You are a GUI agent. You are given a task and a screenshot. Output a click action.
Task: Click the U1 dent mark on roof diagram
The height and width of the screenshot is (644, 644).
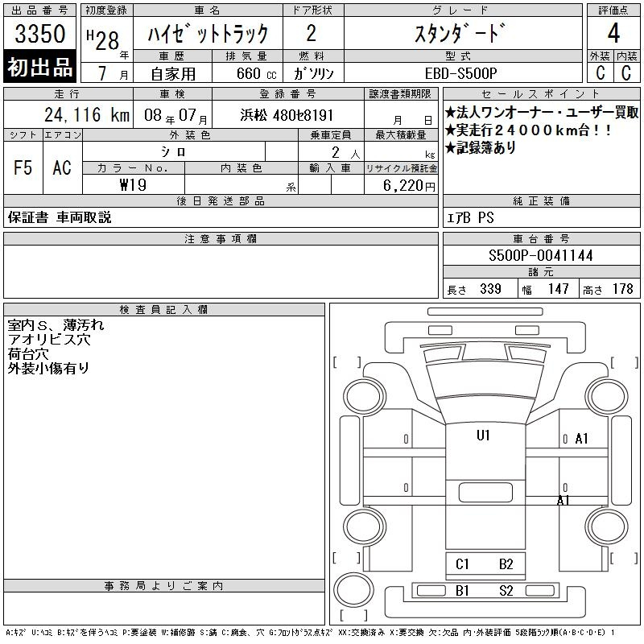tap(483, 436)
